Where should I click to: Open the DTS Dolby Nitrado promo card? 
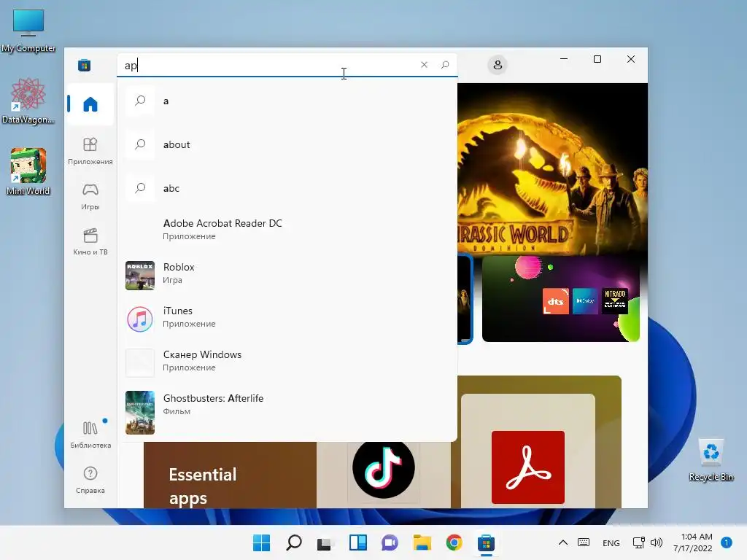561,299
